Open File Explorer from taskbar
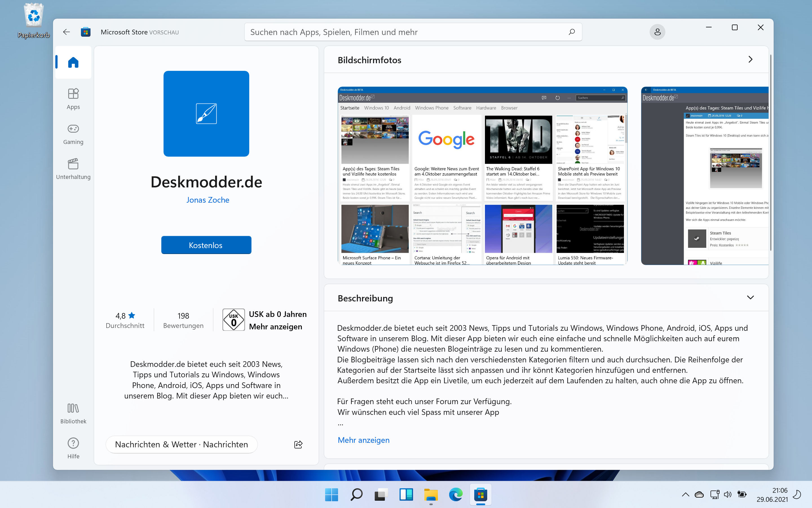 click(431, 494)
